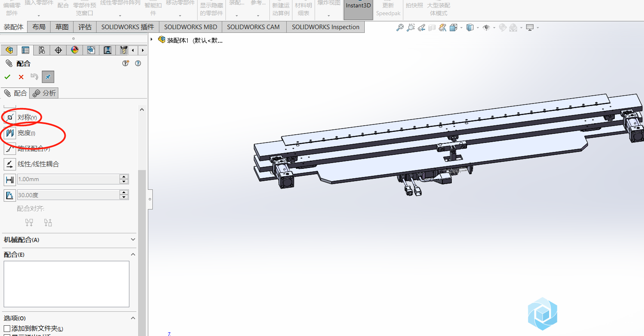Open the Hide/Show Items dropdown arrow

(494, 28)
